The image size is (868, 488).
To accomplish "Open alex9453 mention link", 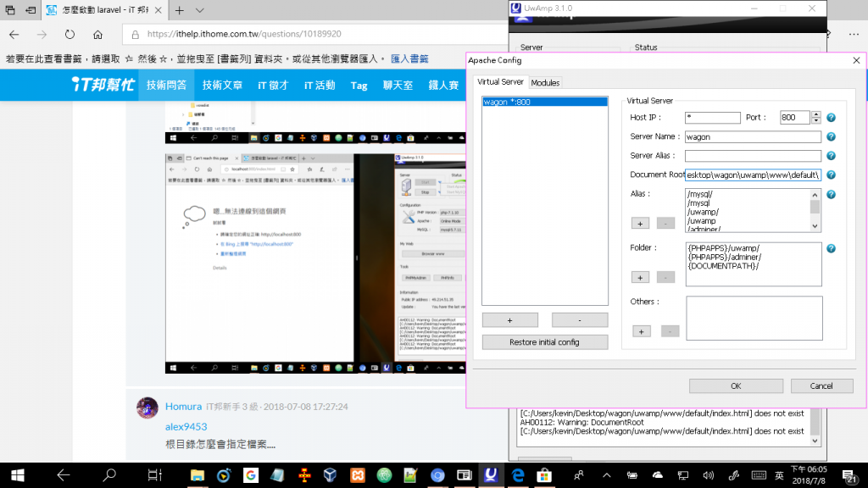I will pyautogui.click(x=186, y=427).
